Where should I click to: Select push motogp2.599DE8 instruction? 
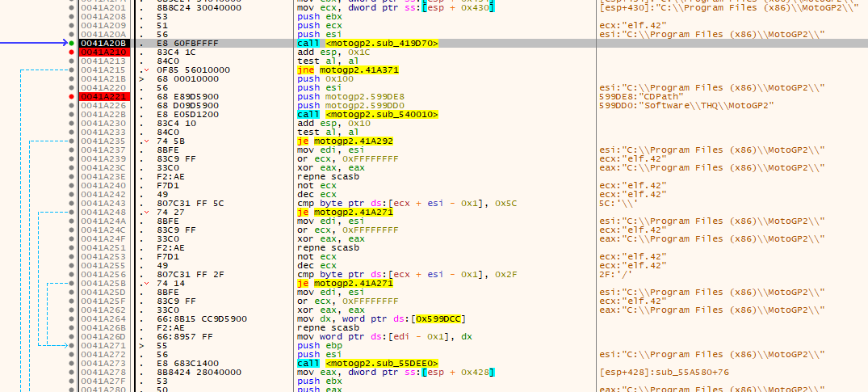[351, 96]
